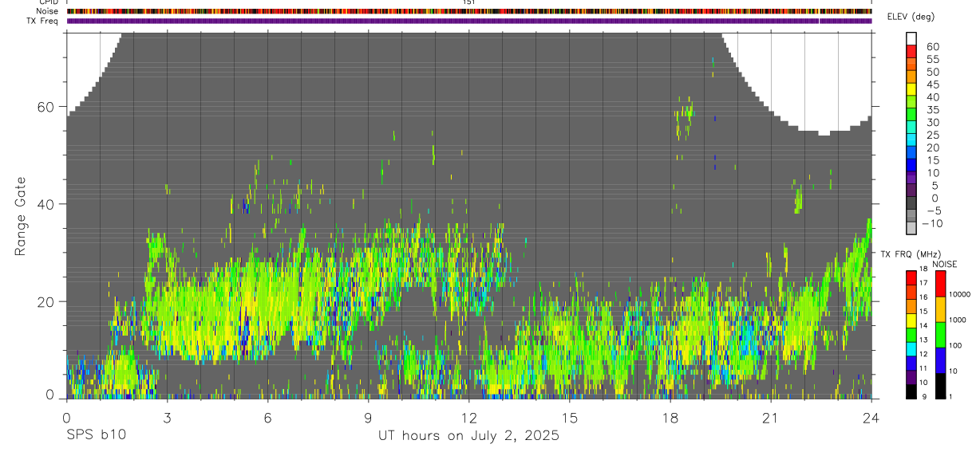This screenshot has width=980, height=452.
Task: Click the multicolored Noise strip above the plot
Action: (469, 11)
